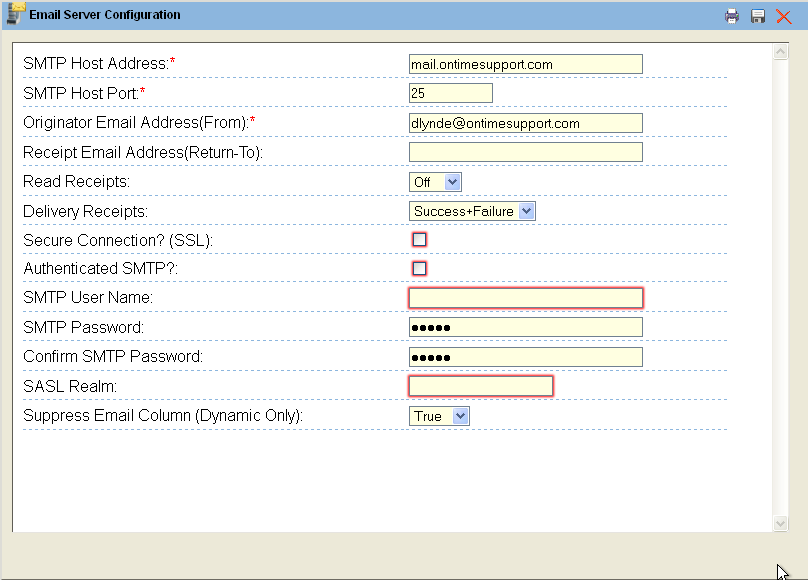Focus the Confirm SMTP Password field
The height and width of the screenshot is (580, 808).
tap(525, 356)
